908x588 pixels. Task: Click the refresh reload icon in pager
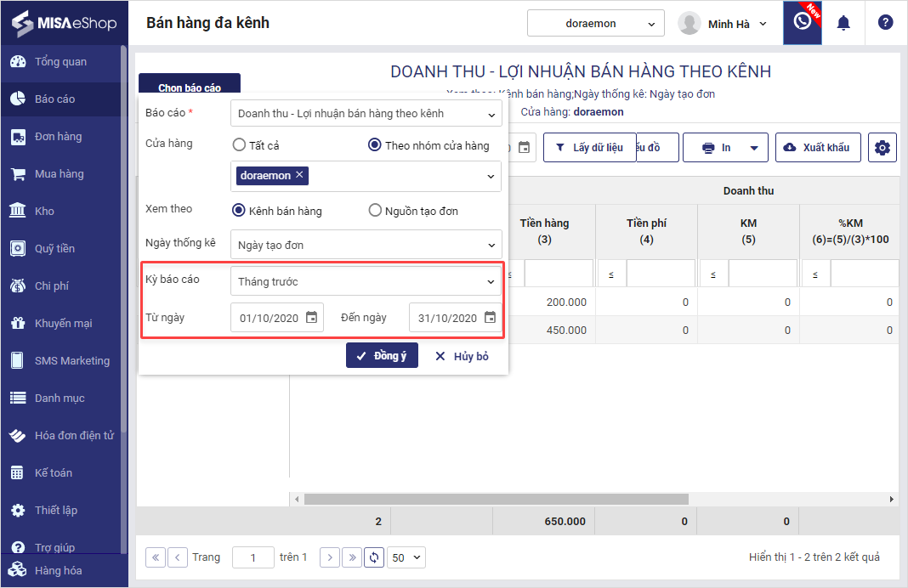[374, 557]
